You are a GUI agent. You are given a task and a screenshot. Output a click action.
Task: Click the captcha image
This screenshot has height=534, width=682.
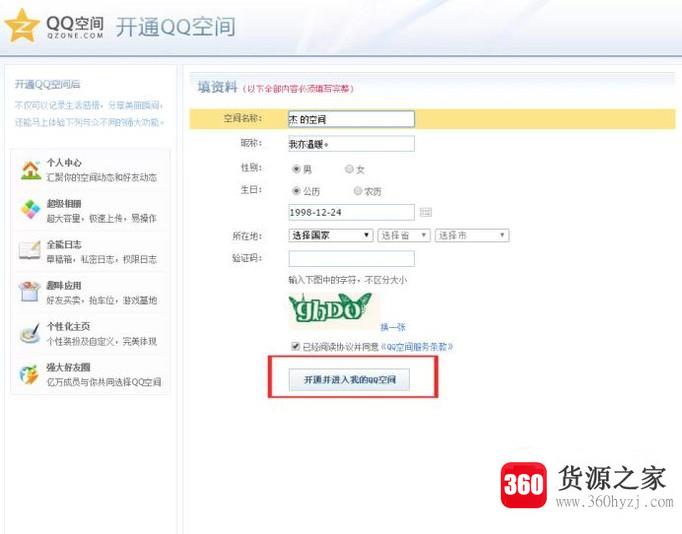332,310
